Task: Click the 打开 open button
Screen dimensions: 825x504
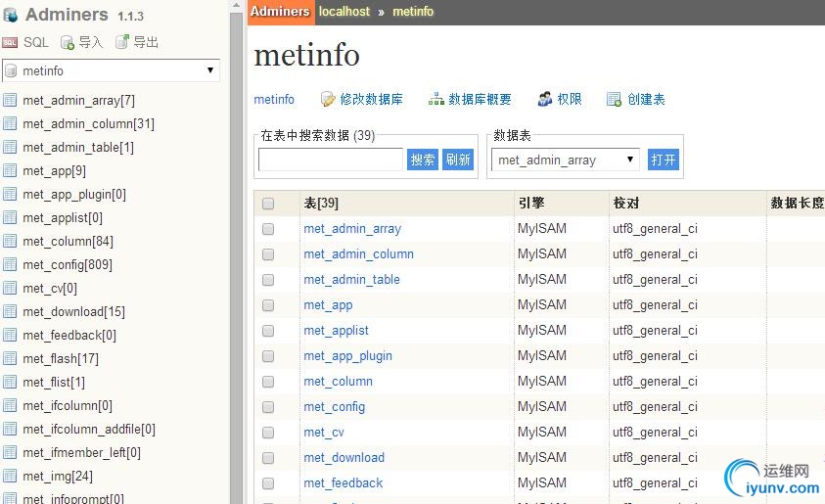Action: (x=663, y=160)
